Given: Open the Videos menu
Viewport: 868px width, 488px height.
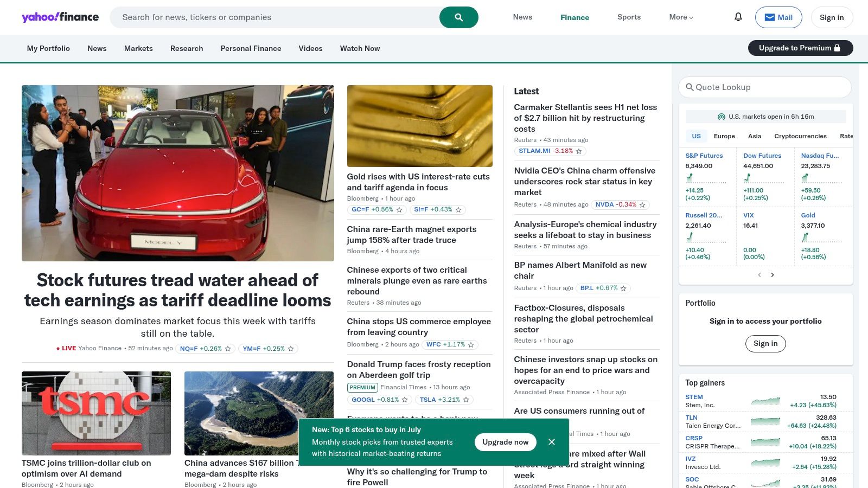Looking at the screenshot, I should (x=310, y=48).
